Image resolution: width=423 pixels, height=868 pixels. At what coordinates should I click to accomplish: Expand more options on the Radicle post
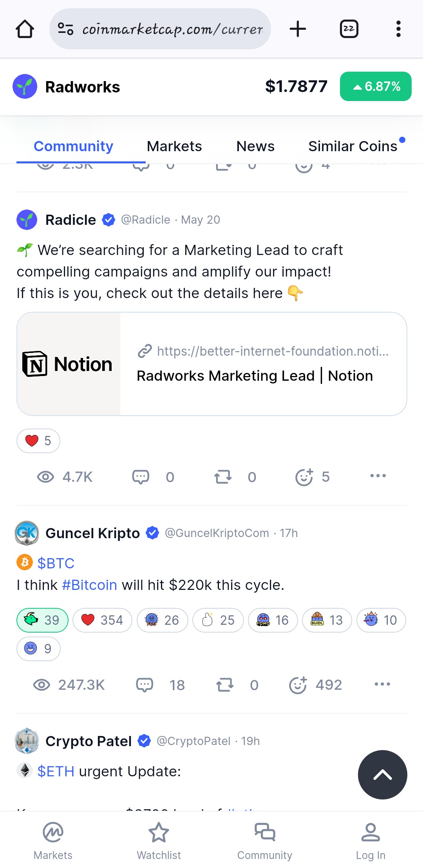tap(378, 476)
